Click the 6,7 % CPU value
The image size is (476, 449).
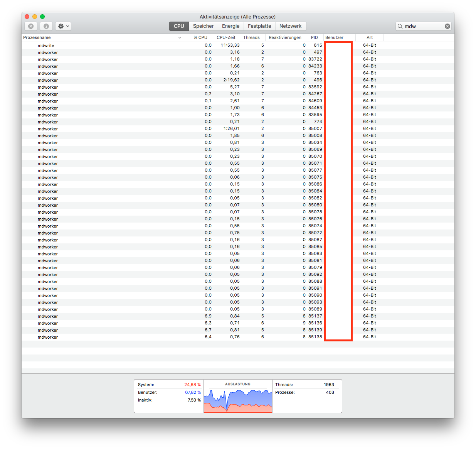(x=208, y=330)
